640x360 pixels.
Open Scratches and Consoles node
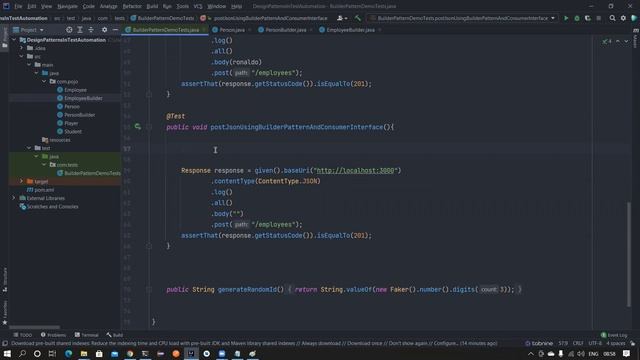(x=49, y=207)
